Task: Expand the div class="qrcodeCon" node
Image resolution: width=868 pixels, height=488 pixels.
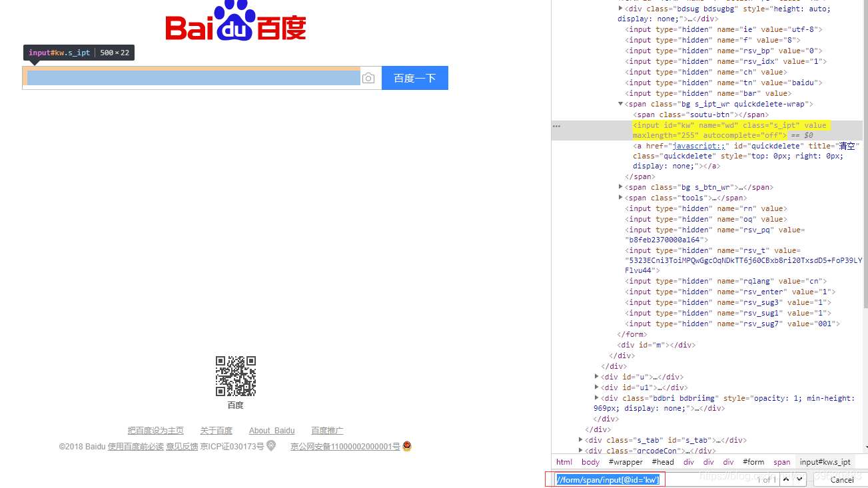Action: (x=581, y=451)
